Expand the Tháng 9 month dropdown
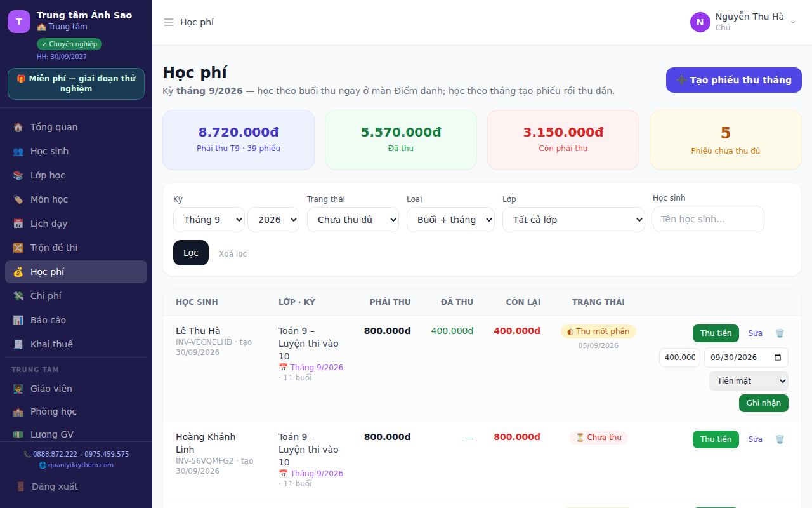The image size is (812, 508). click(x=209, y=220)
